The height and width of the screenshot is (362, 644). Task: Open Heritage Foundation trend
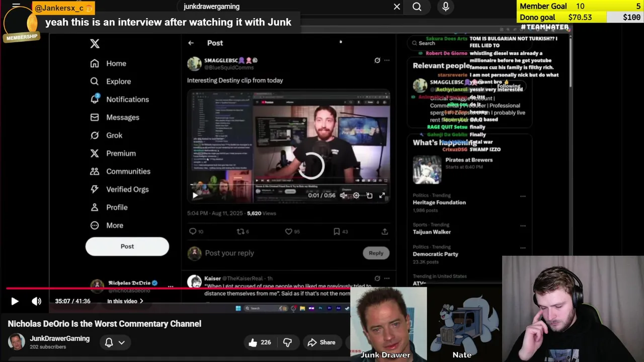439,203
